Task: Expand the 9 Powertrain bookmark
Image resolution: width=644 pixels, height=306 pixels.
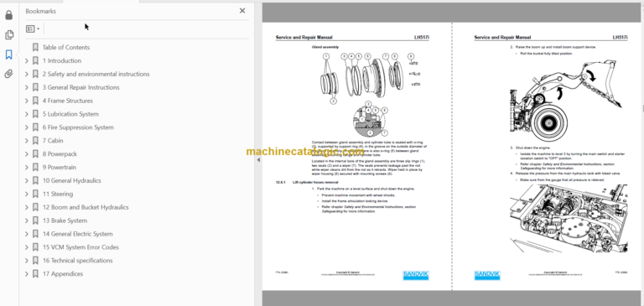Action: [27, 167]
